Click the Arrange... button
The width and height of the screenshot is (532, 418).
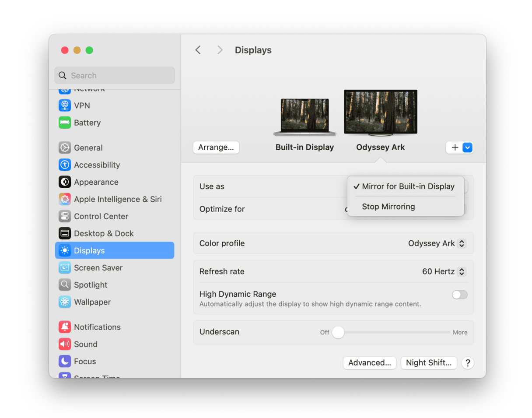[216, 148]
